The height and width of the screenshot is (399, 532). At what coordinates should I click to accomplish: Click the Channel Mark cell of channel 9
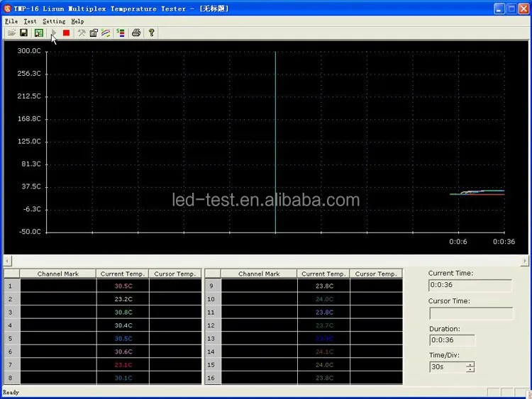(259, 286)
